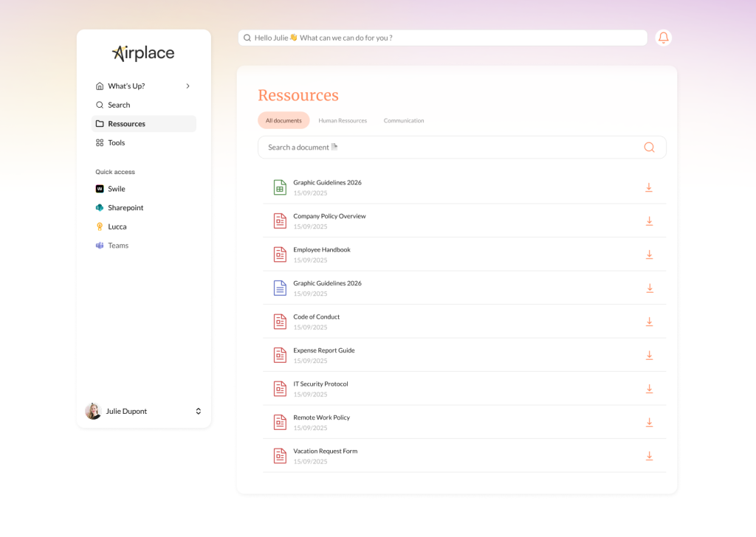Launch Lucca from quick access
Screen dimensions: 756x537
tap(117, 226)
